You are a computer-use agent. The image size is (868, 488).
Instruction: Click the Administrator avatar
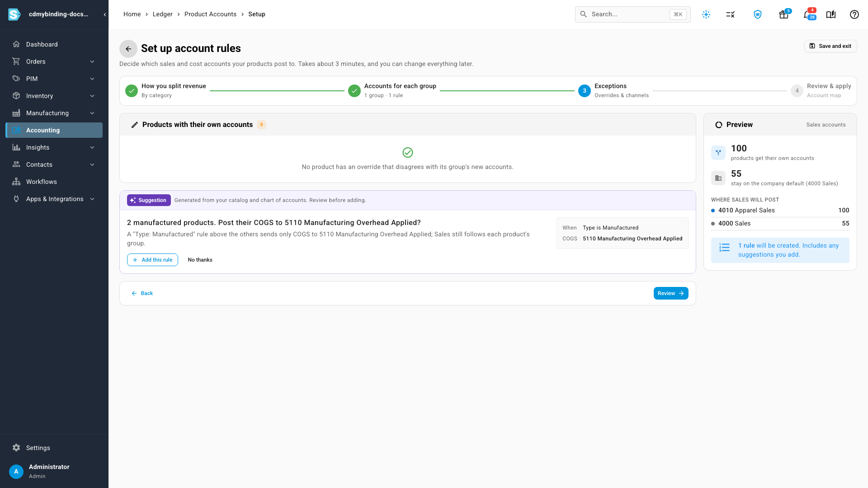pyautogui.click(x=16, y=471)
